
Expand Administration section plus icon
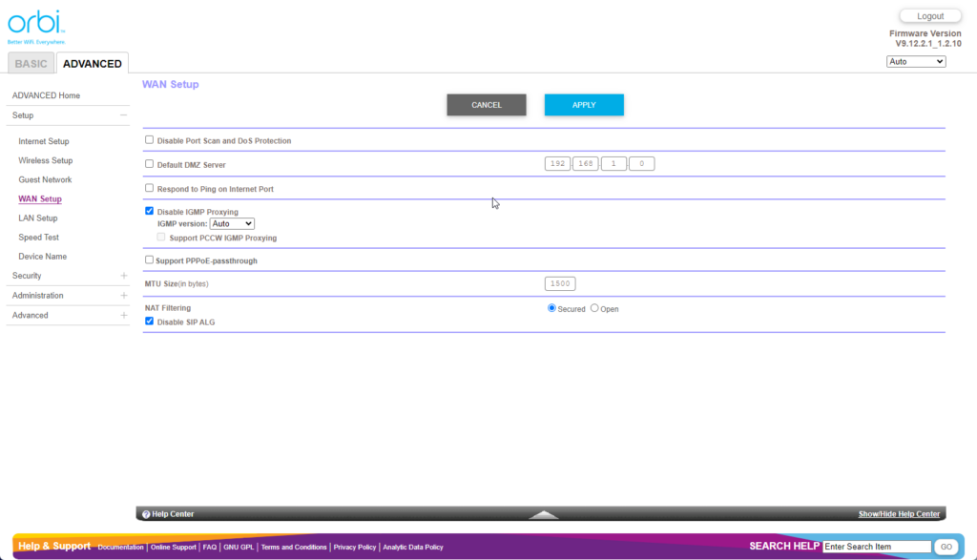[x=123, y=296]
